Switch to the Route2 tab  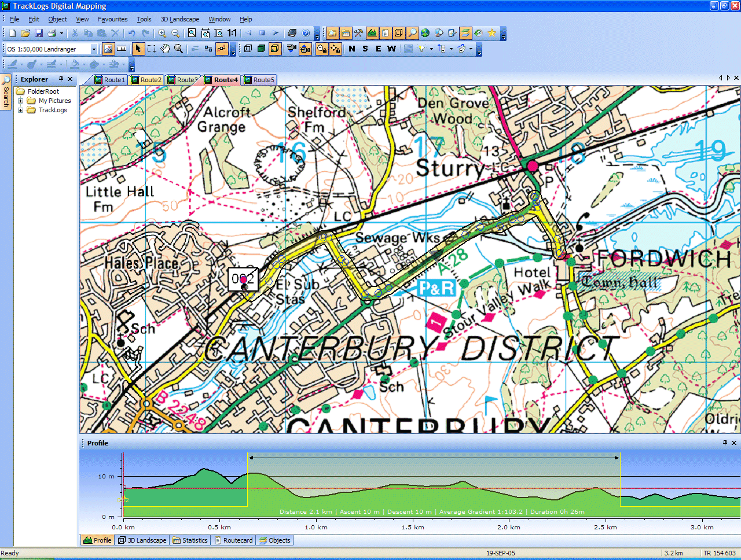146,80
